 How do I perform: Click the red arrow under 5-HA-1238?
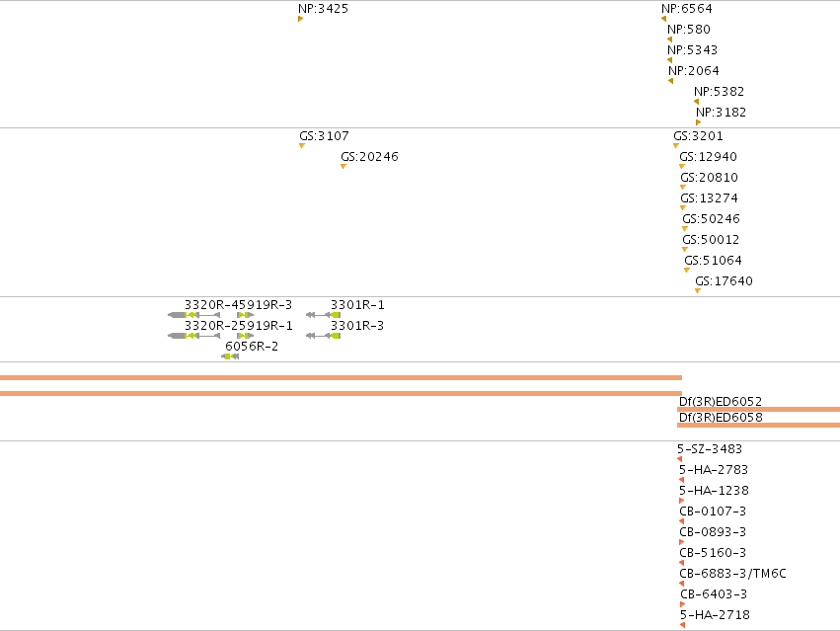tap(681, 501)
